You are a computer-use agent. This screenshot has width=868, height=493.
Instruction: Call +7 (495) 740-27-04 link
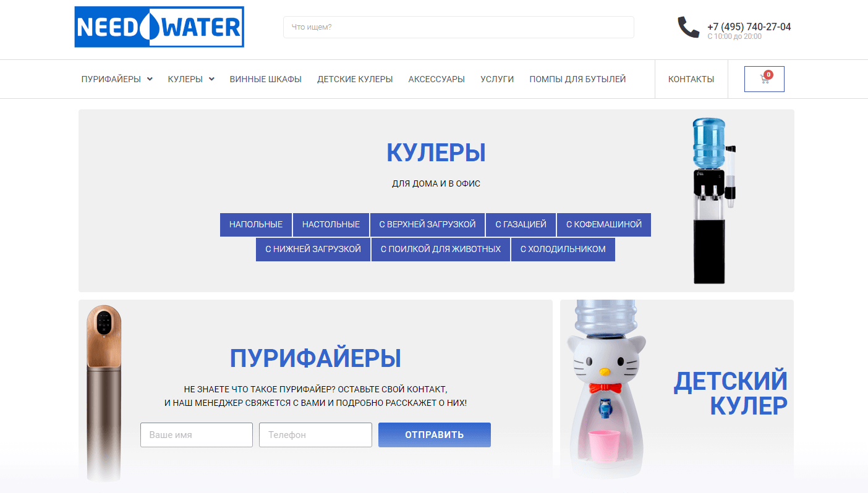(x=749, y=27)
